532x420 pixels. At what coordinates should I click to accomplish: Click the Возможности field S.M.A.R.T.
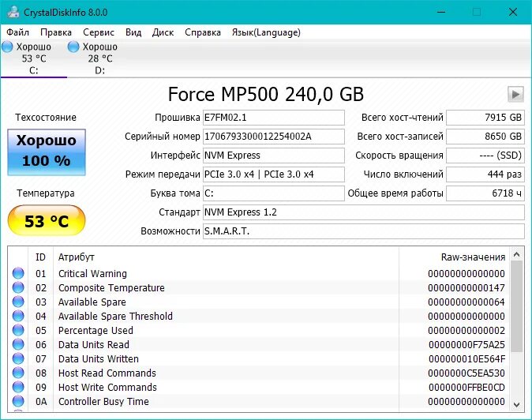tap(364, 231)
